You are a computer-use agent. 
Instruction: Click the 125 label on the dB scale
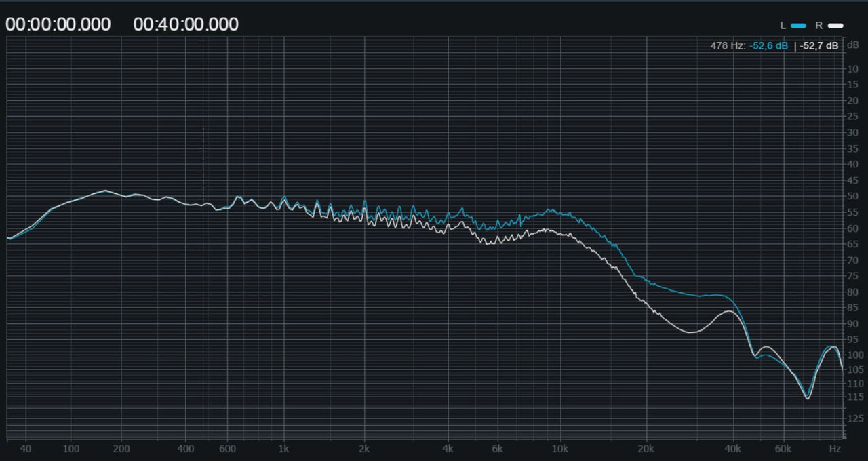[x=855, y=418]
